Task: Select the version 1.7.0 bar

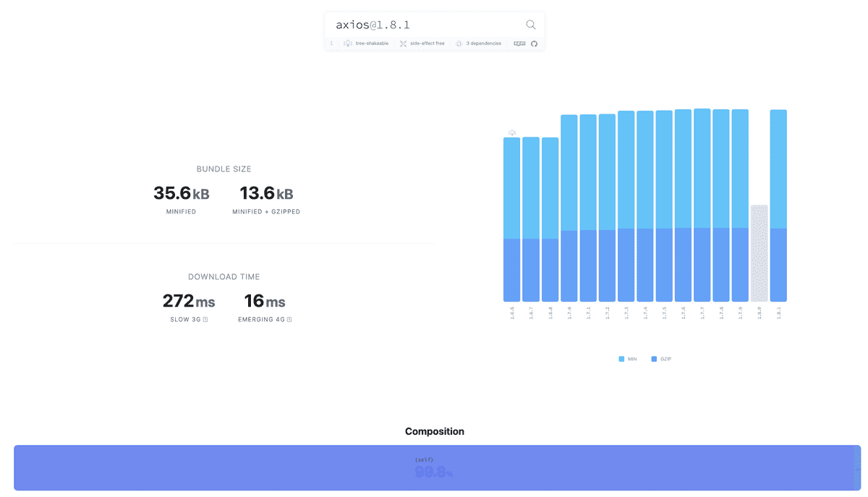Action: point(569,208)
